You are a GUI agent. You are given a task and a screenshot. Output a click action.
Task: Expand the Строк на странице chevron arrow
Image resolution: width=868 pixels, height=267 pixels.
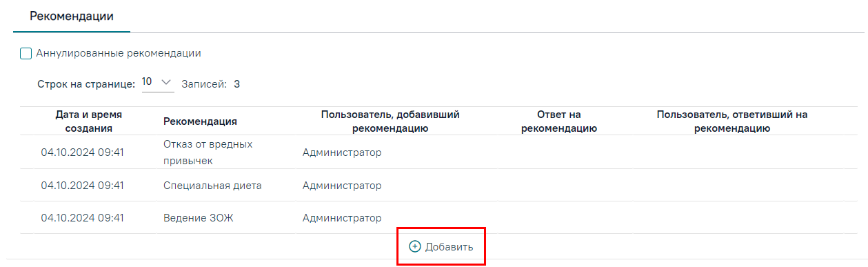tap(166, 83)
